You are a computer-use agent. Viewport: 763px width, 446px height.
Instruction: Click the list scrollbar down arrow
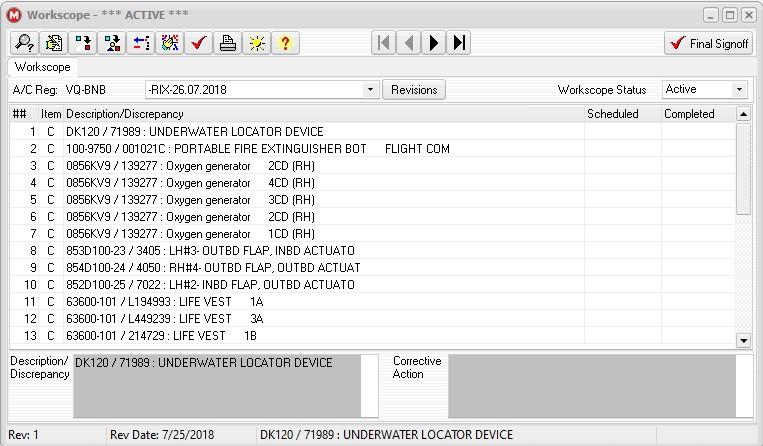pyautogui.click(x=743, y=340)
